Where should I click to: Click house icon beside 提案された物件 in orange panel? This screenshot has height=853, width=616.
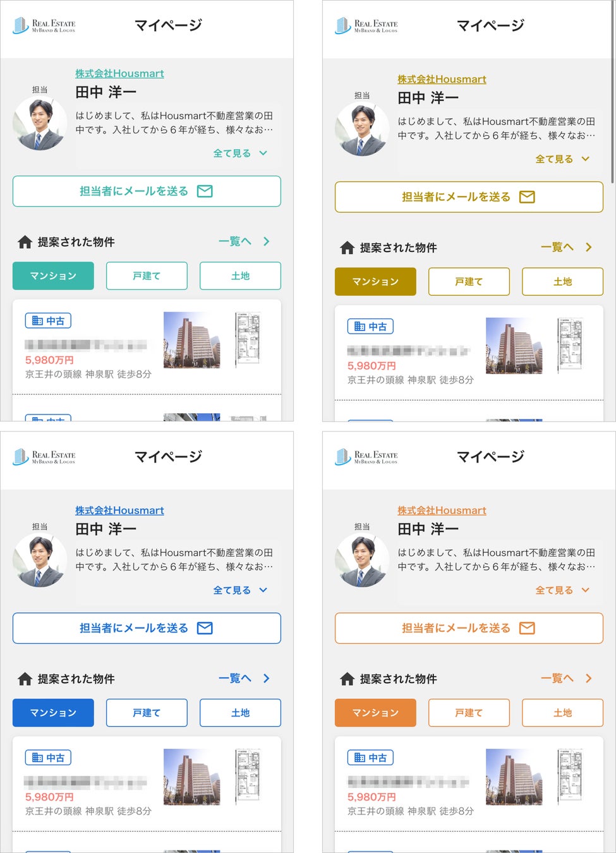click(347, 679)
